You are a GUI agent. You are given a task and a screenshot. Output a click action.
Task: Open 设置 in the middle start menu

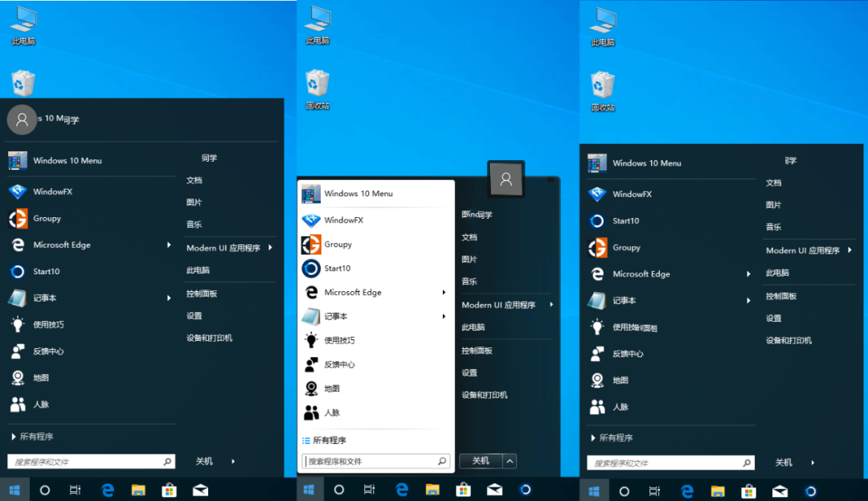pos(469,372)
